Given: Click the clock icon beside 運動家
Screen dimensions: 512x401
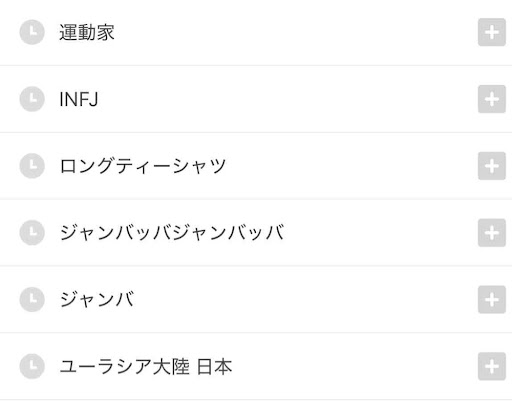Looking at the screenshot, I should (x=32, y=32).
